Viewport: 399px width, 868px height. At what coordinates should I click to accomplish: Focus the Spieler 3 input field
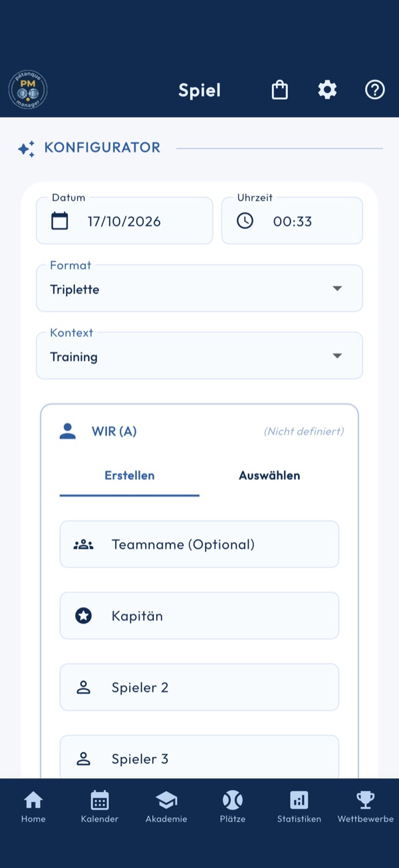click(199, 758)
